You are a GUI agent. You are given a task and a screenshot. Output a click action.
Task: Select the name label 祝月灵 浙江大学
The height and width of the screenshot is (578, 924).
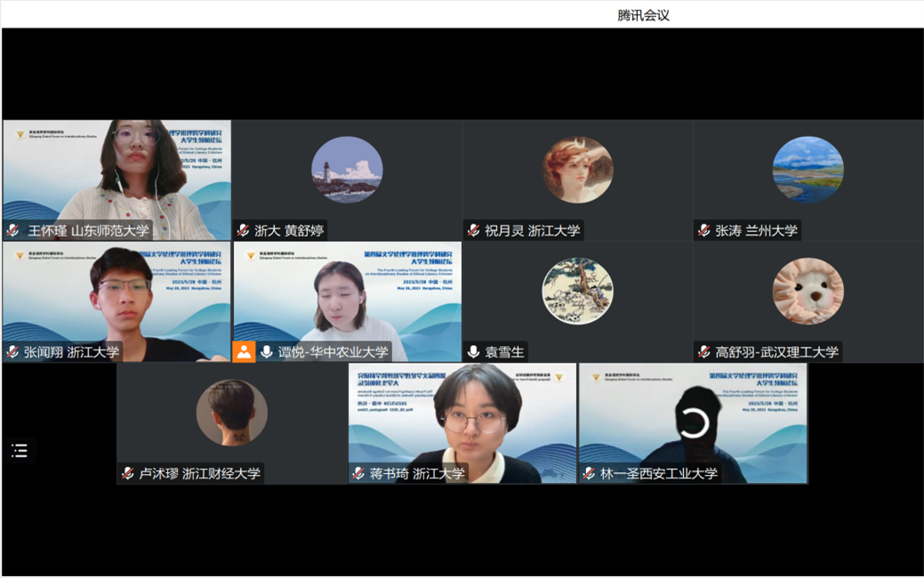tap(532, 231)
